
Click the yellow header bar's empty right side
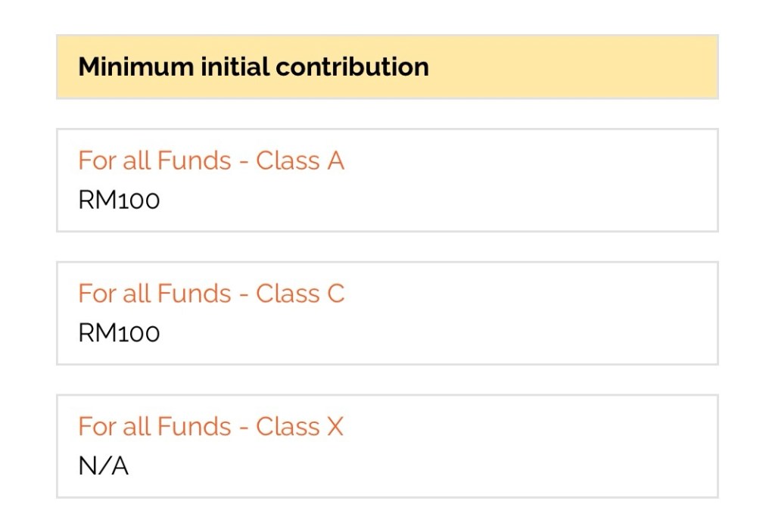pyautogui.click(x=590, y=67)
